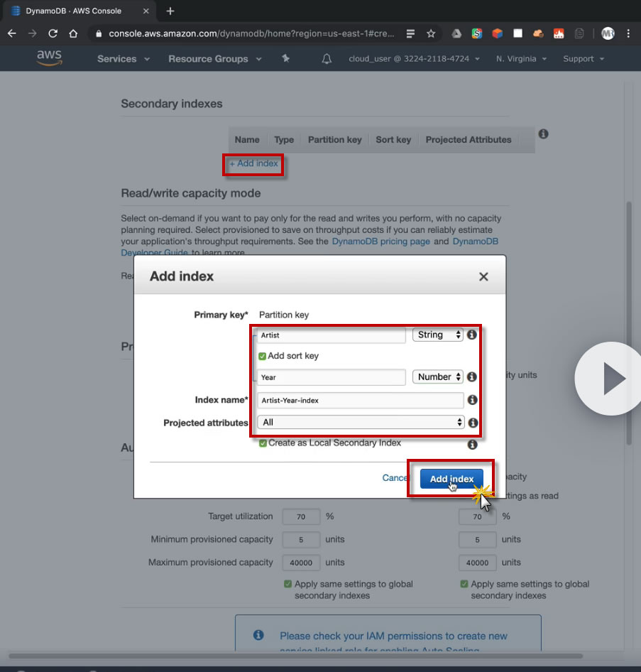This screenshot has width=641, height=672.
Task: Expand the Services menu
Action: pyautogui.click(x=124, y=59)
